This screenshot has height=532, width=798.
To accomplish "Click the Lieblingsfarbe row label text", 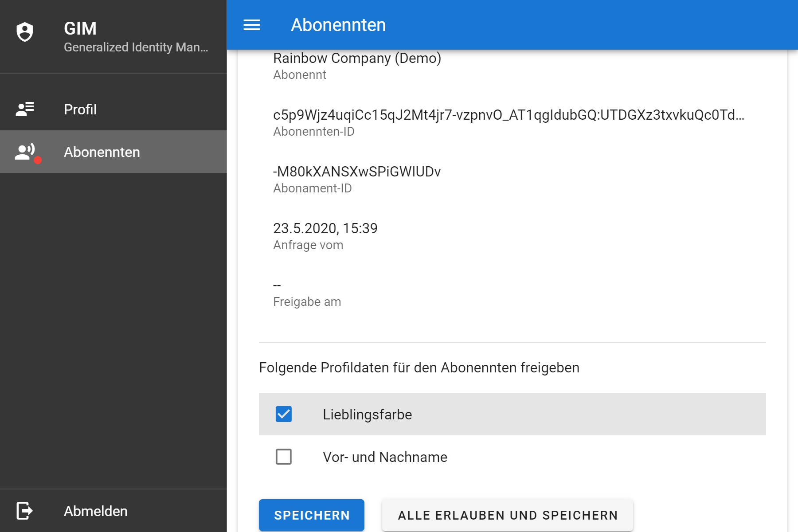I will [367, 415].
